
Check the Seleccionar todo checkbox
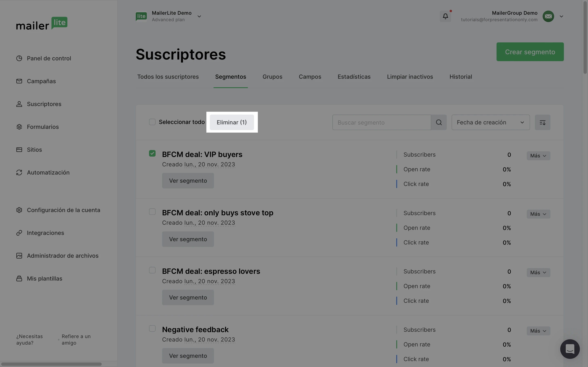(152, 122)
